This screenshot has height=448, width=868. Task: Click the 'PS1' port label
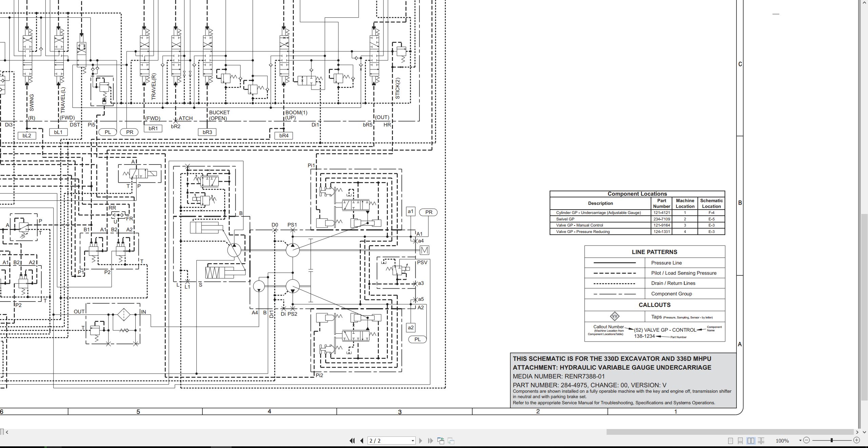click(x=292, y=225)
